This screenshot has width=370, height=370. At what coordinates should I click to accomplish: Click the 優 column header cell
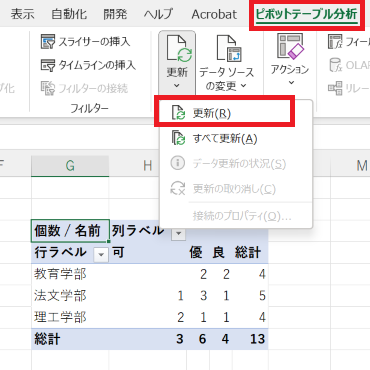tap(196, 252)
